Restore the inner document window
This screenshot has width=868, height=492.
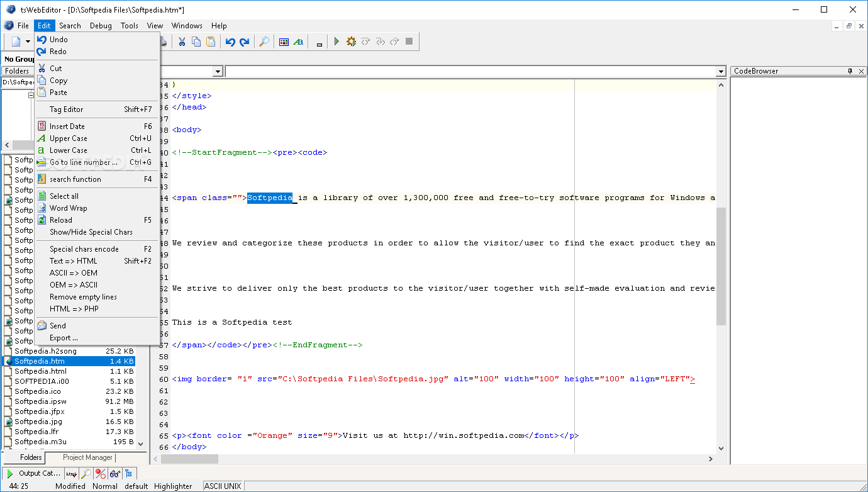(849, 26)
